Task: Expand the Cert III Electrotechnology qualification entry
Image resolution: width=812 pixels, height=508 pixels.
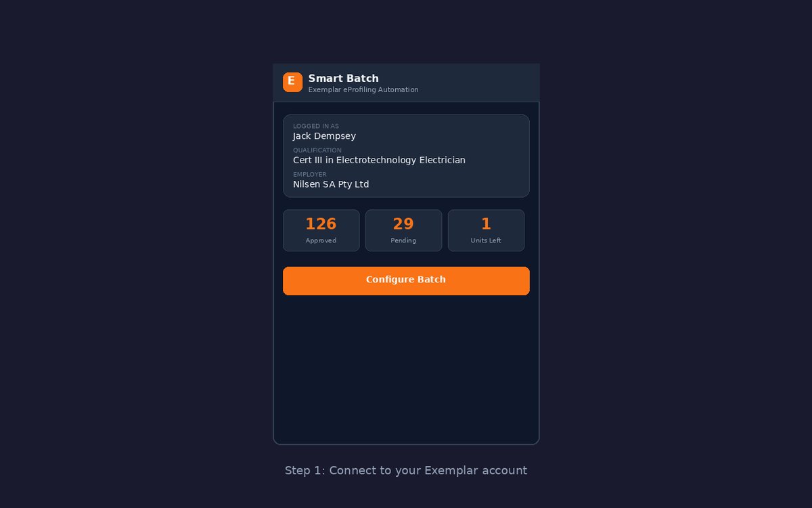Action: 379,160
